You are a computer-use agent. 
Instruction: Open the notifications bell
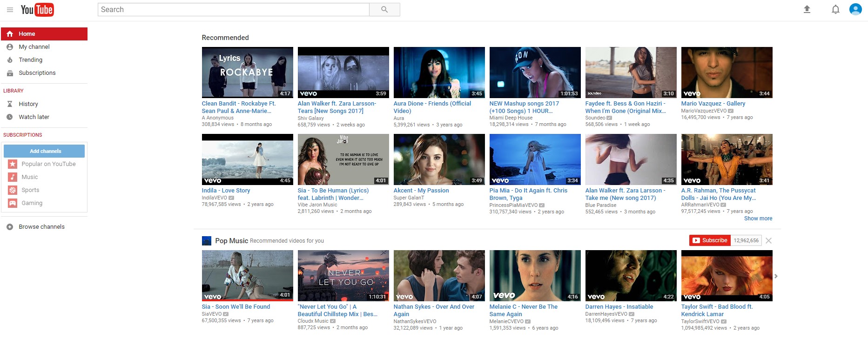pyautogui.click(x=835, y=9)
